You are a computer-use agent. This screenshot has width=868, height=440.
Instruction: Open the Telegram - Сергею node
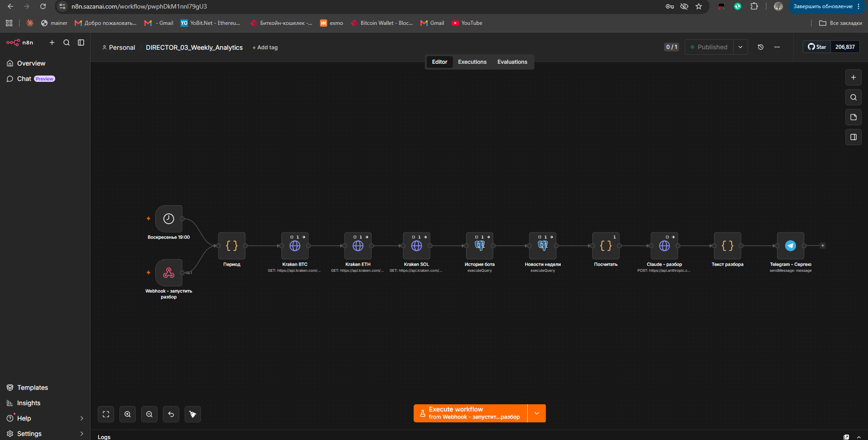tap(790, 246)
